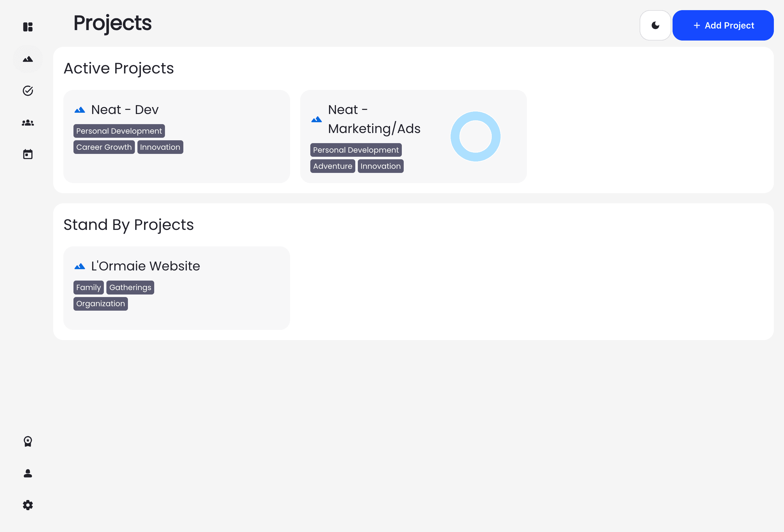Open the user Profile icon in sidebar
This screenshot has width=784, height=532.
click(27, 473)
